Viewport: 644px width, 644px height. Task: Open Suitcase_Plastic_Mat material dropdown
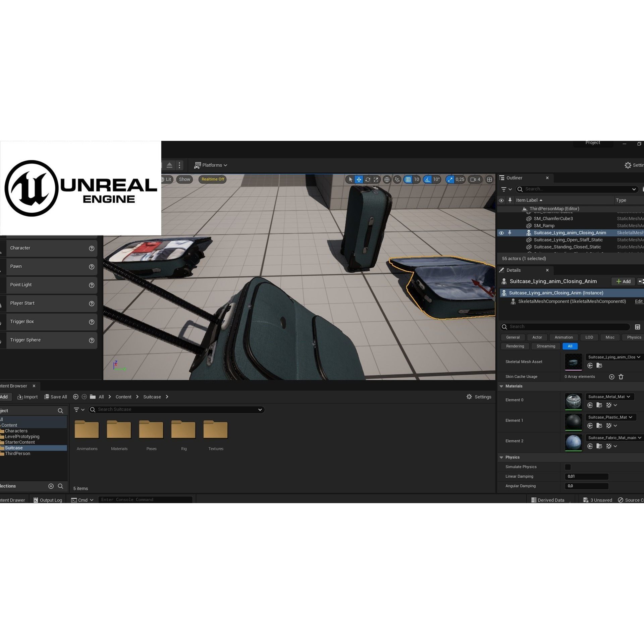[x=611, y=417]
